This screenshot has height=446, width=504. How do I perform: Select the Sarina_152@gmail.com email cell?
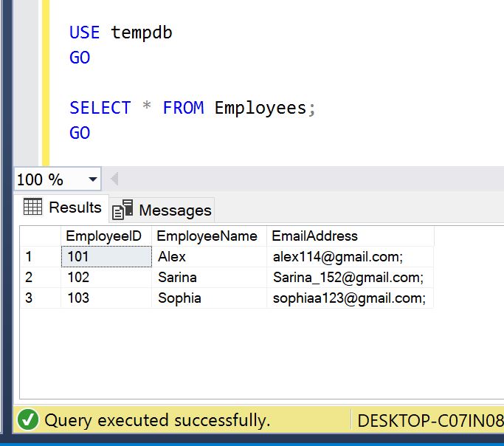pyautogui.click(x=348, y=278)
